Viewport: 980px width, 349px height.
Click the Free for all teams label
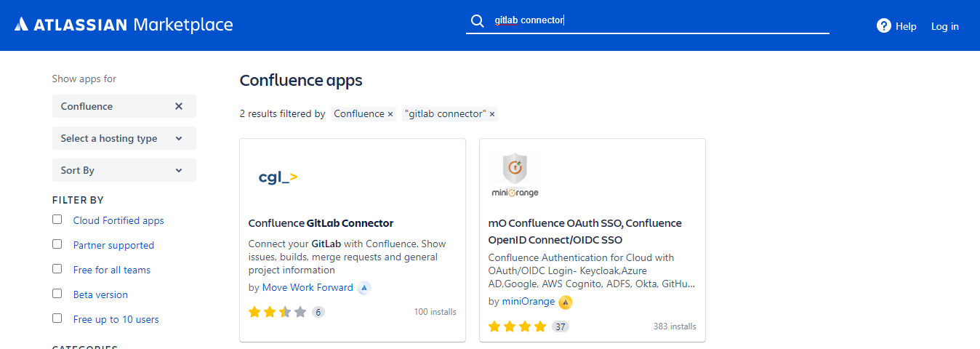point(112,270)
